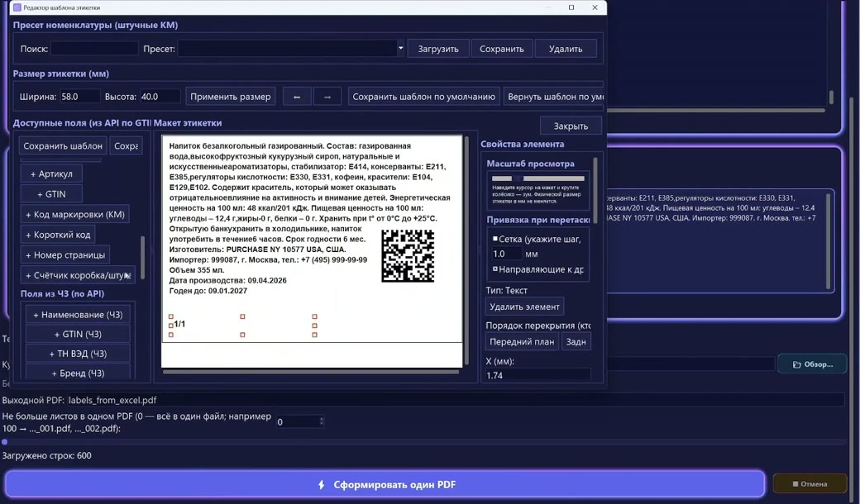The image size is (860, 504).
Task: Add the Артикул field
Action: pyautogui.click(x=51, y=174)
